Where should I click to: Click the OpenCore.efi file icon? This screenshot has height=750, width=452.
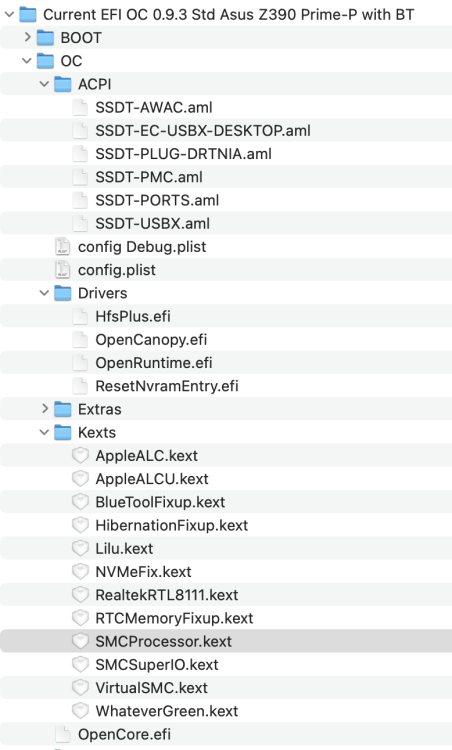click(x=63, y=734)
